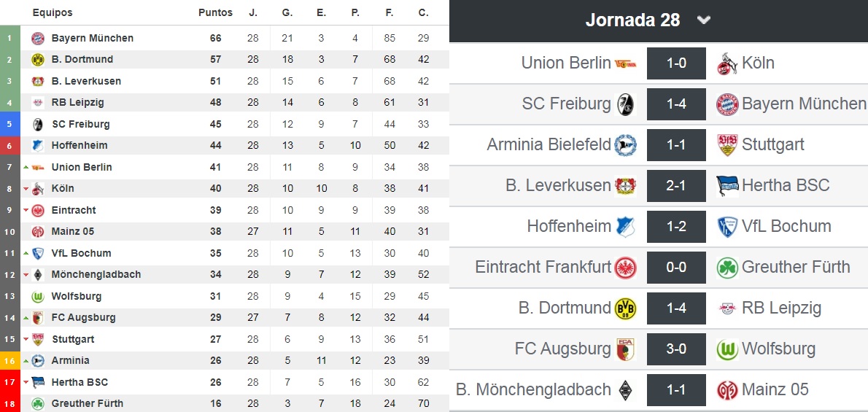This screenshot has height=412, width=868.
Task: Click the Bayern München crest in standings
Action: (38, 38)
